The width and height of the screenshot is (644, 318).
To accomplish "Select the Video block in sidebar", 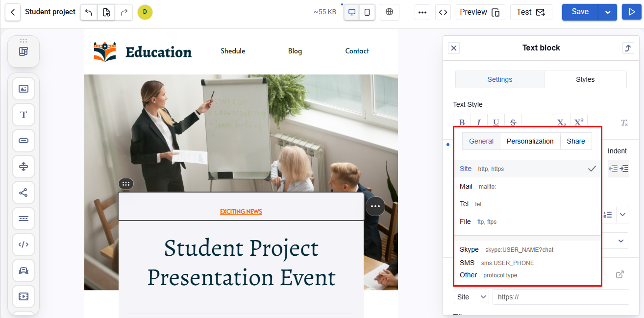I will tap(24, 296).
